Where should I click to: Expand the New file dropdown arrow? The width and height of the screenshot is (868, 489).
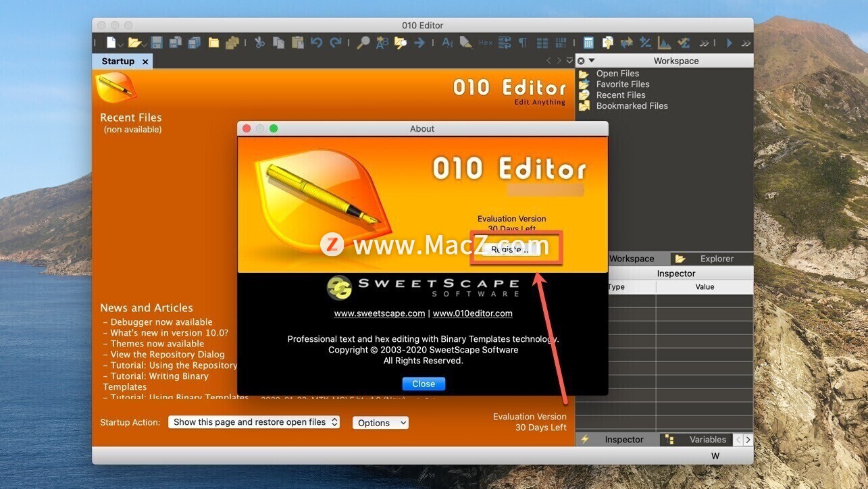click(121, 44)
